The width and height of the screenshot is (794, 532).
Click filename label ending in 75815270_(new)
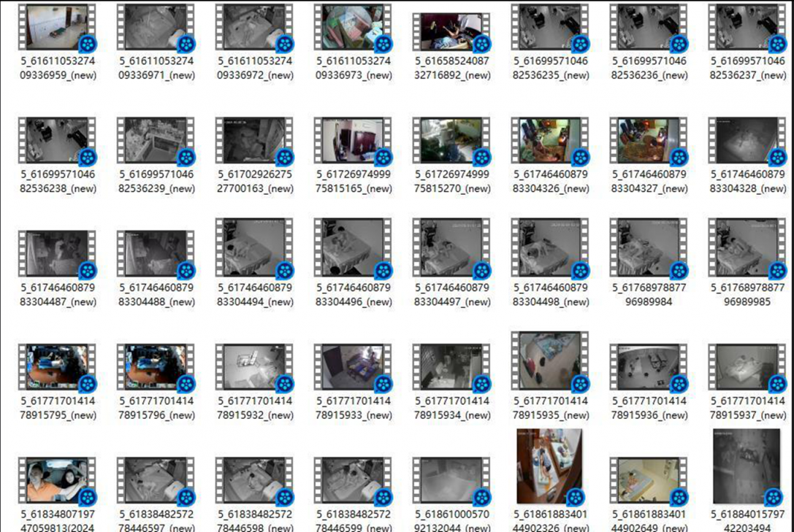pyautogui.click(x=451, y=182)
